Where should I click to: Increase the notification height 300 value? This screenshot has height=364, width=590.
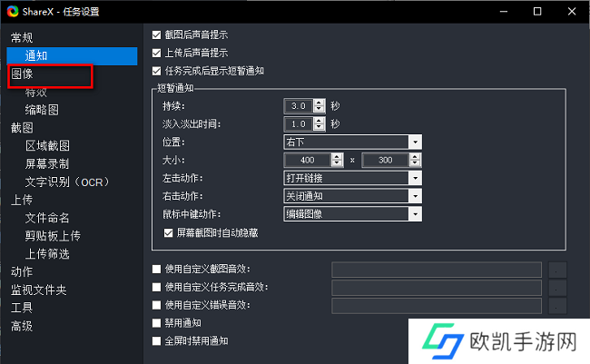point(415,157)
